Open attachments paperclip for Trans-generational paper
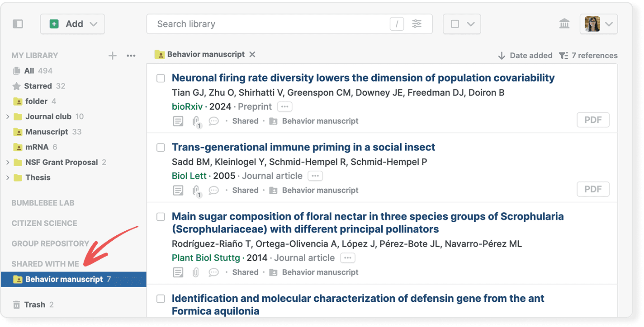The height and width of the screenshot is (327, 644). [196, 191]
